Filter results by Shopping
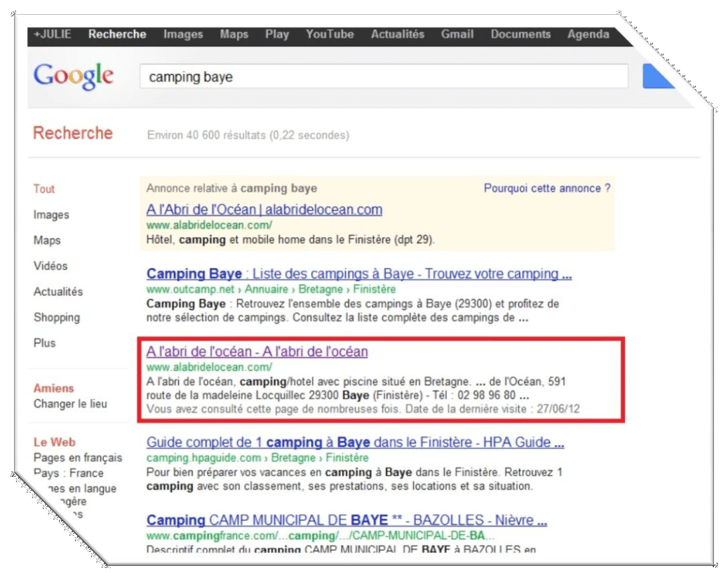This screenshot has width=728, height=580. [57, 318]
